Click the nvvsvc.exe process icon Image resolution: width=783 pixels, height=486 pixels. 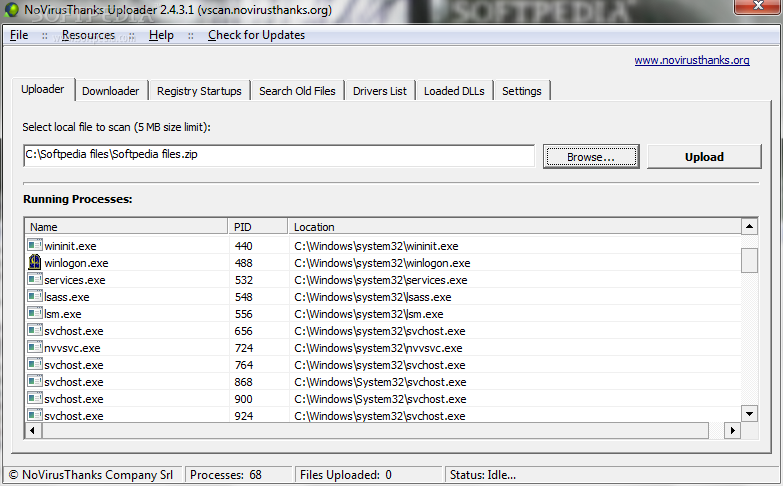(x=34, y=347)
